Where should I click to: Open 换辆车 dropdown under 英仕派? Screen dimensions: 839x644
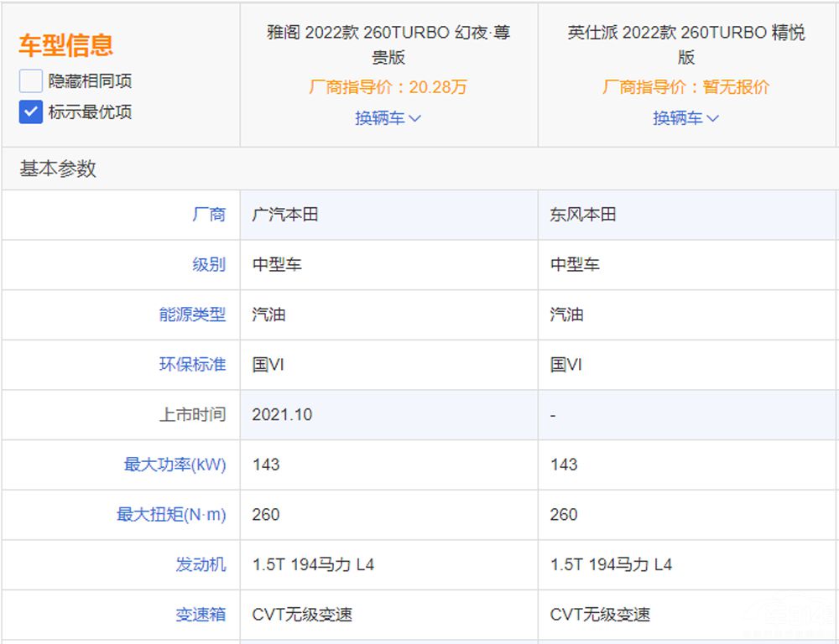point(685,118)
